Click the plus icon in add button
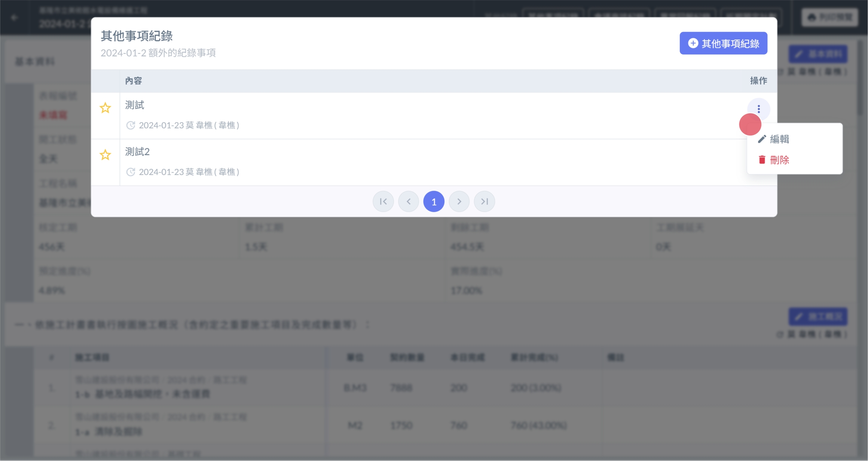Screen dimensions: 868x461 [693, 43]
